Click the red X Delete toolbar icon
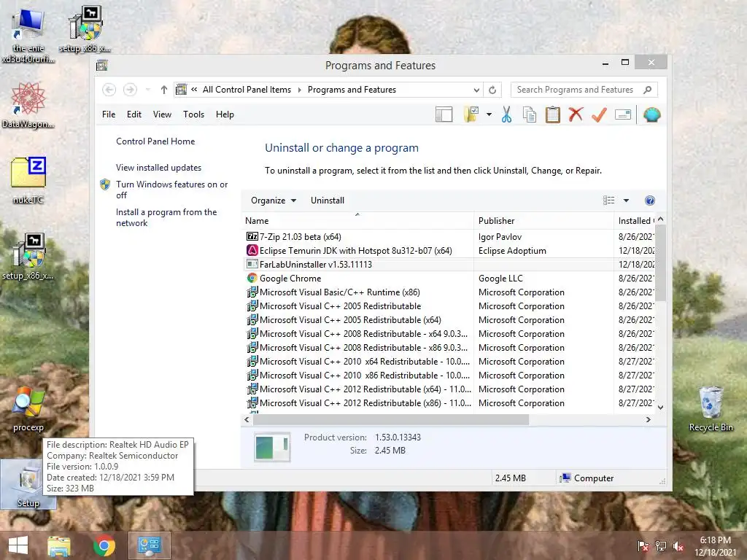747x560 pixels. [x=576, y=114]
